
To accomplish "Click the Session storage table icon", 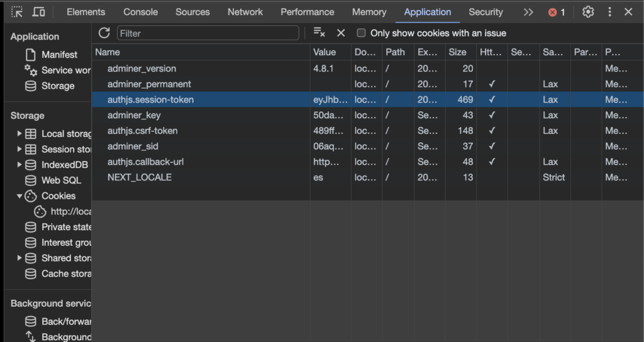I will pyautogui.click(x=31, y=150).
